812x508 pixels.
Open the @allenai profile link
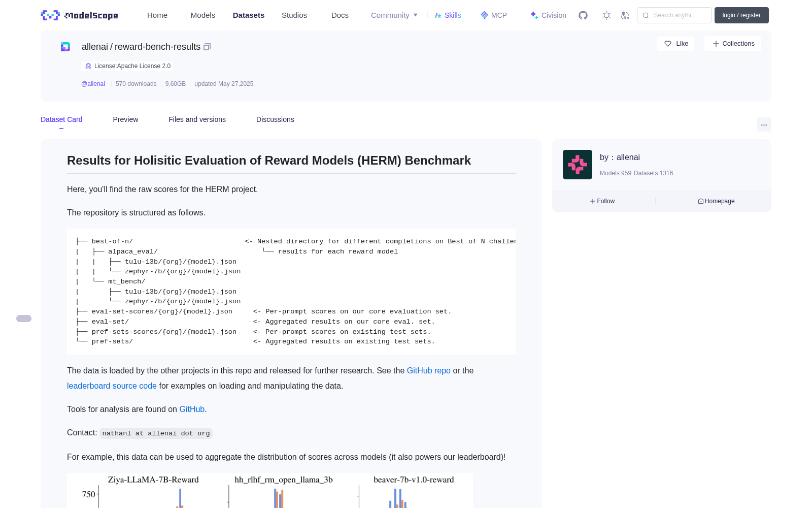(93, 84)
